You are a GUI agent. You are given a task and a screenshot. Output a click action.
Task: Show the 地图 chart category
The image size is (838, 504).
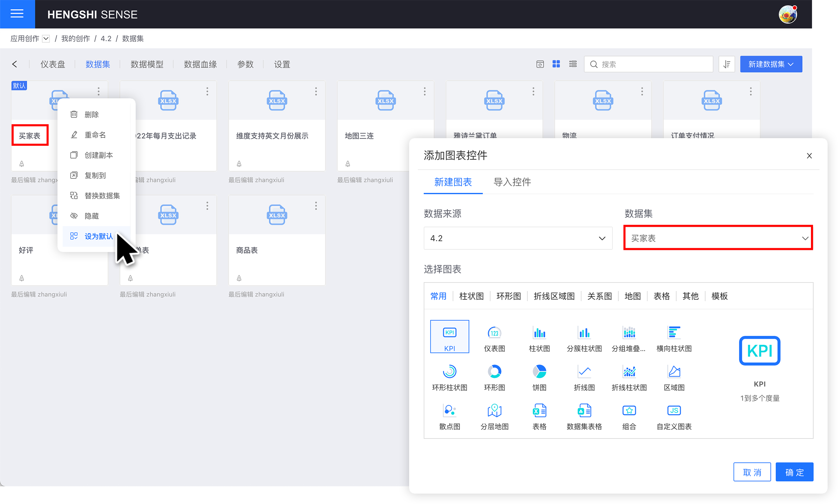click(x=632, y=296)
